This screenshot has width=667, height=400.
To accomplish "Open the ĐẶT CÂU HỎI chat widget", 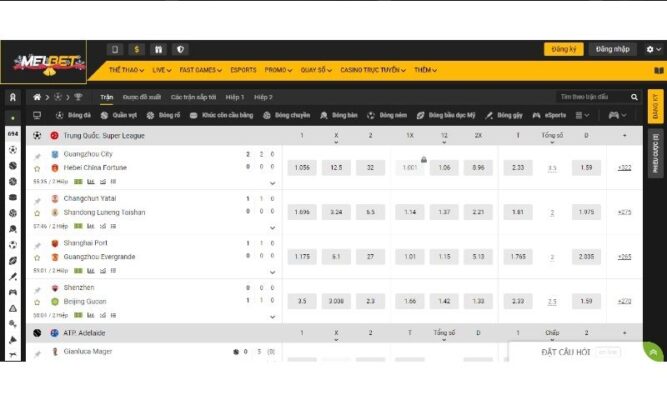I will 576,352.
